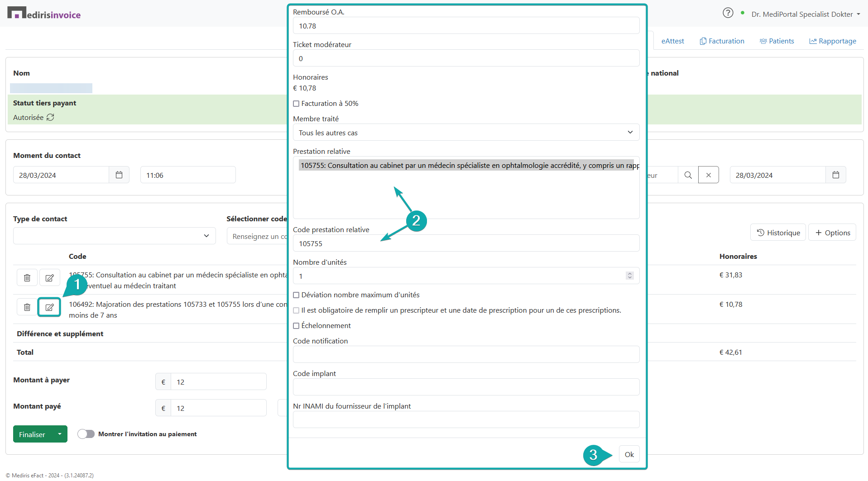Click Remboursé O.A. field
The height and width of the screenshot is (481, 868).
(466, 26)
